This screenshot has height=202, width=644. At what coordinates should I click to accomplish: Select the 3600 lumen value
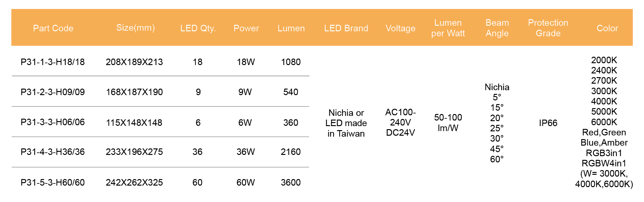click(291, 182)
